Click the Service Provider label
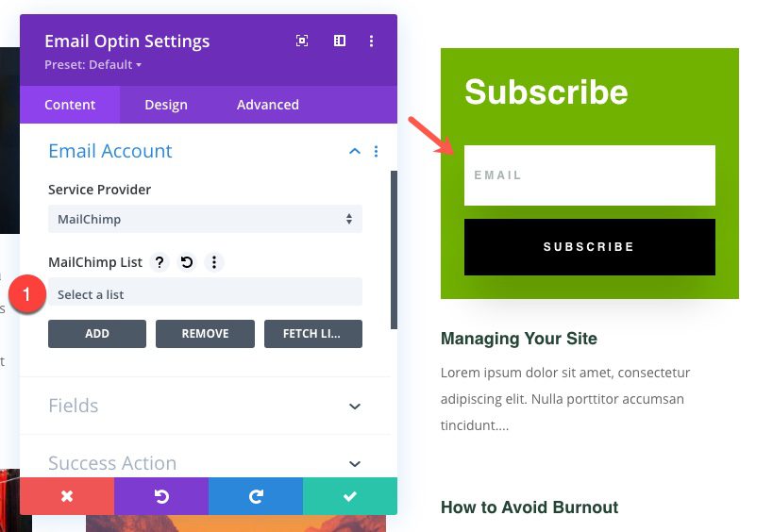Image resolution: width=773 pixels, height=532 pixels. pyautogui.click(x=100, y=190)
